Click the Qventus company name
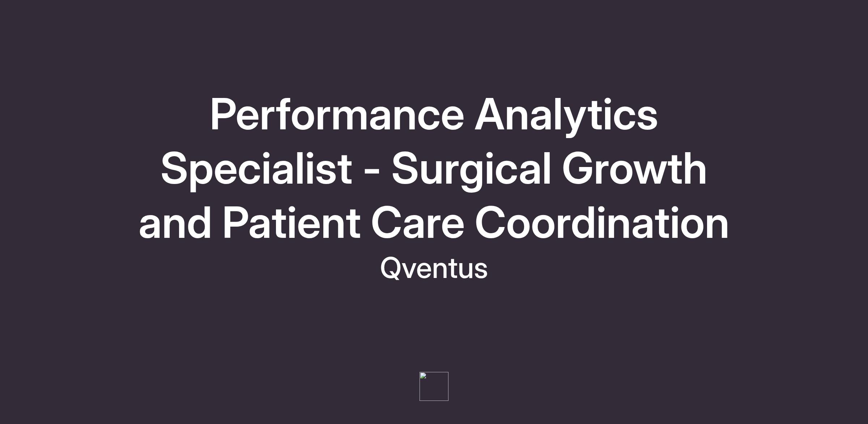Image resolution: width=868 pixels, height=424 pixels. 434,269
